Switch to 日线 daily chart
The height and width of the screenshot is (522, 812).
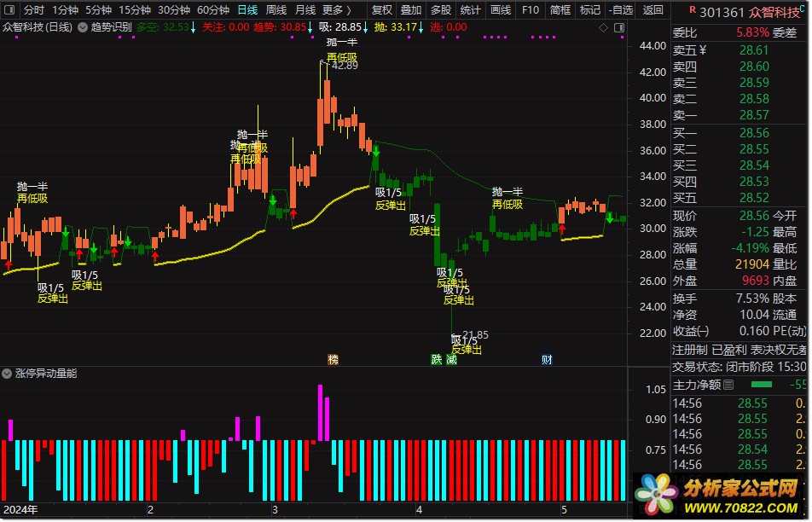247,10
